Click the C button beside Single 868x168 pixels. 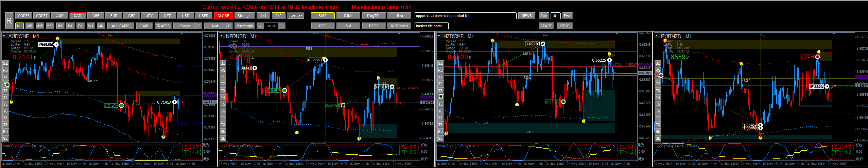(x=199, y=26)
